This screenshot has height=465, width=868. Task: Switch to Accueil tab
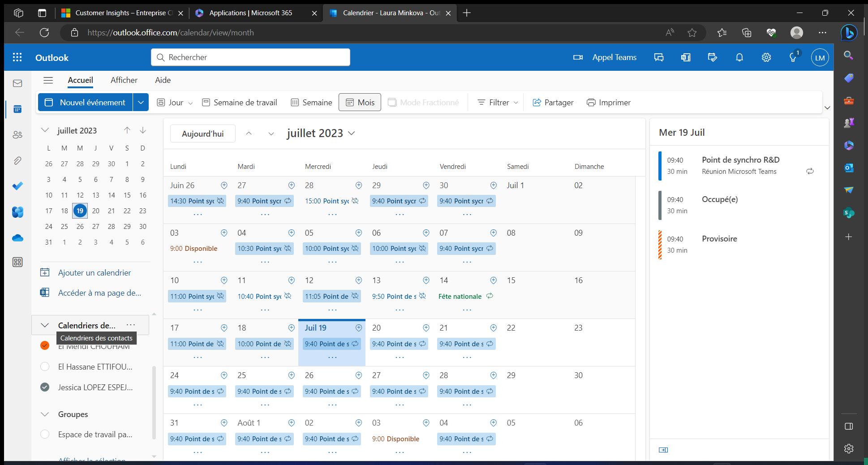[81, 80]
